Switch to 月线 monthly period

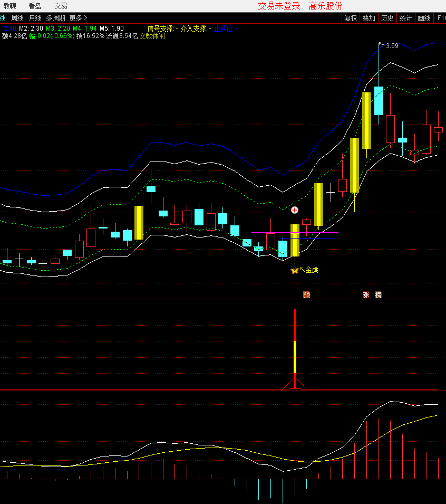coord(35,18)
